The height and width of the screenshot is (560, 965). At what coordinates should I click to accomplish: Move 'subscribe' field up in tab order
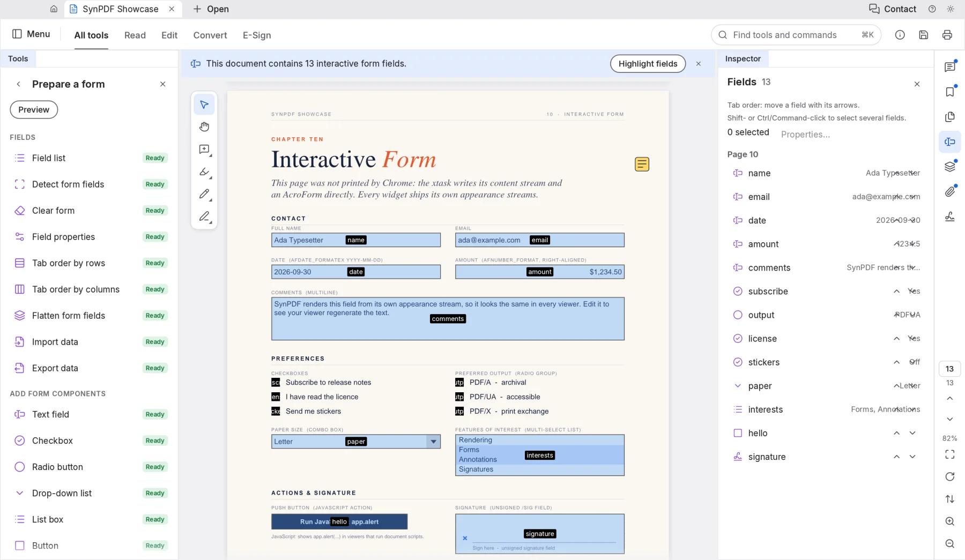pyautogui.click(x=896, y=292)
